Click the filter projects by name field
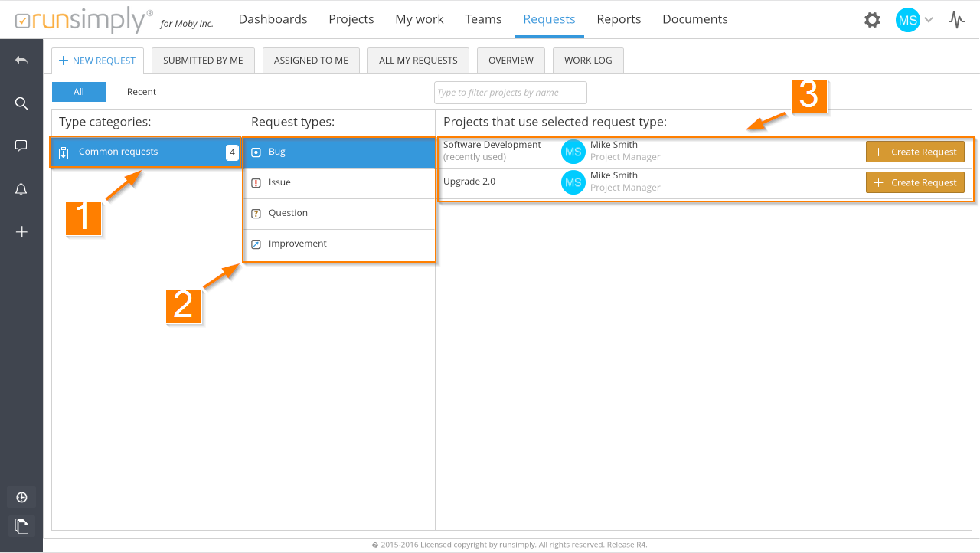 (x=510, y=93)
